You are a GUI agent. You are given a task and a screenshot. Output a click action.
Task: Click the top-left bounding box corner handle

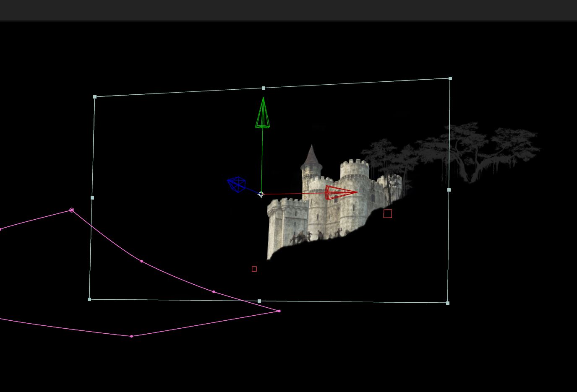pos(95,97)
